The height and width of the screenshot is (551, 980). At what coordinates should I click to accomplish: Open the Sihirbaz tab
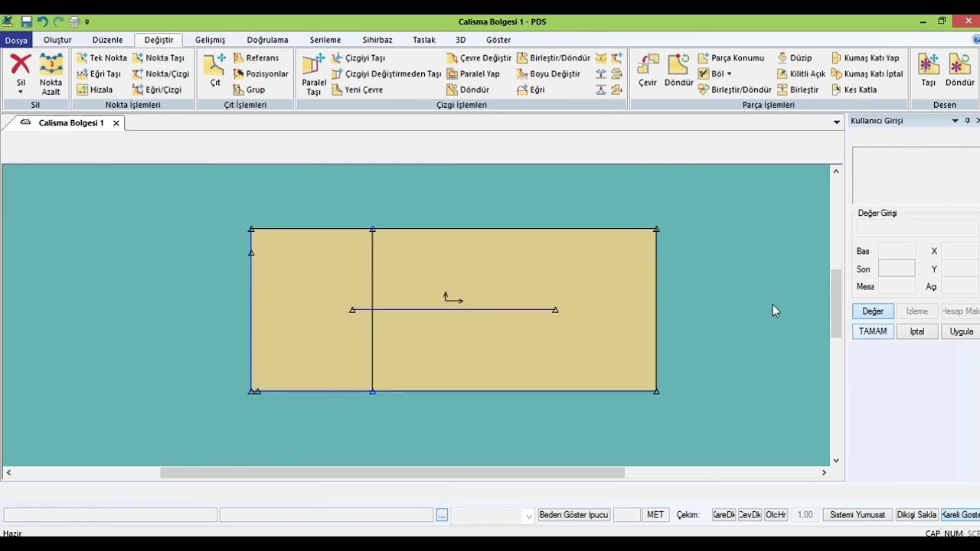click(377, 40)
